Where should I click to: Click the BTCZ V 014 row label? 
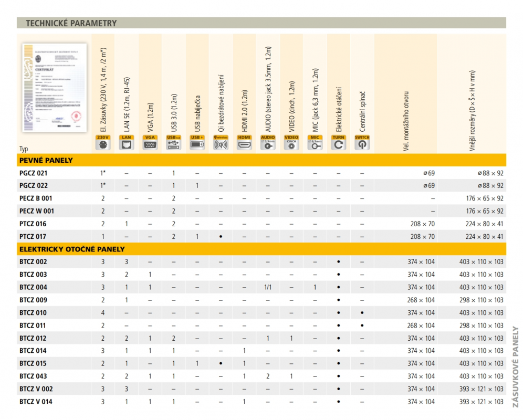[x=36, y=402]
